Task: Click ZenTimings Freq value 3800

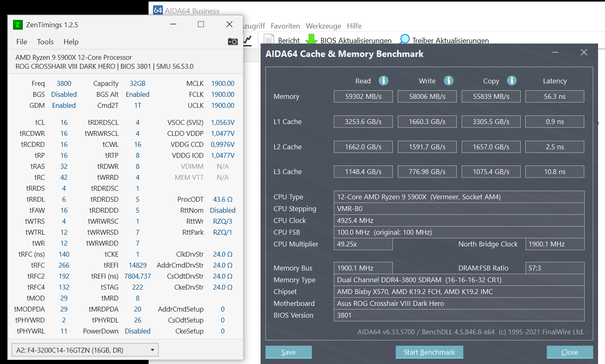Action: pos(64,83)
